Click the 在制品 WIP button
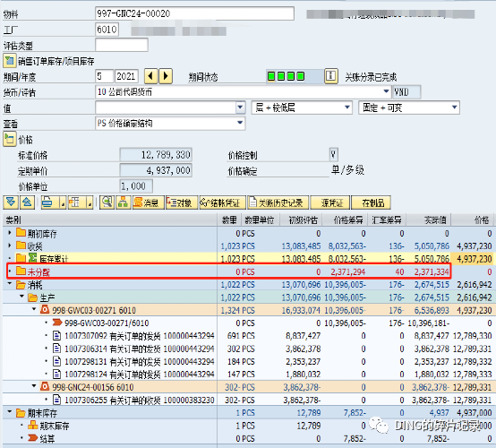This screenshot has width=496, height=448. (371, 202)
